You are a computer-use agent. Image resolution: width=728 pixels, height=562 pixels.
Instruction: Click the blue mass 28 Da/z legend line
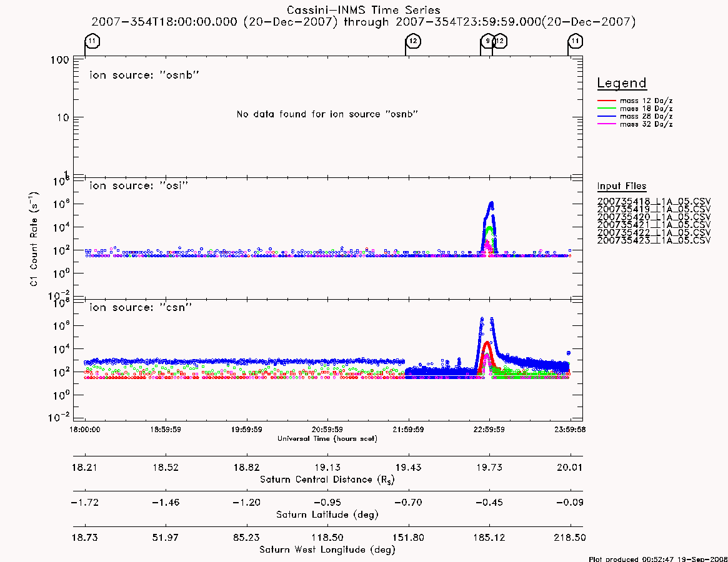606,117
